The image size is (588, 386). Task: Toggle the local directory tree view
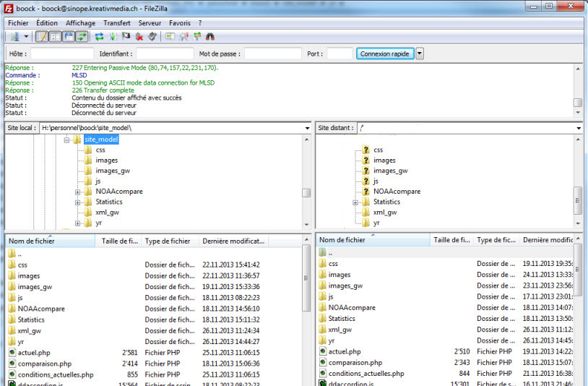click(x=55, y=36)
